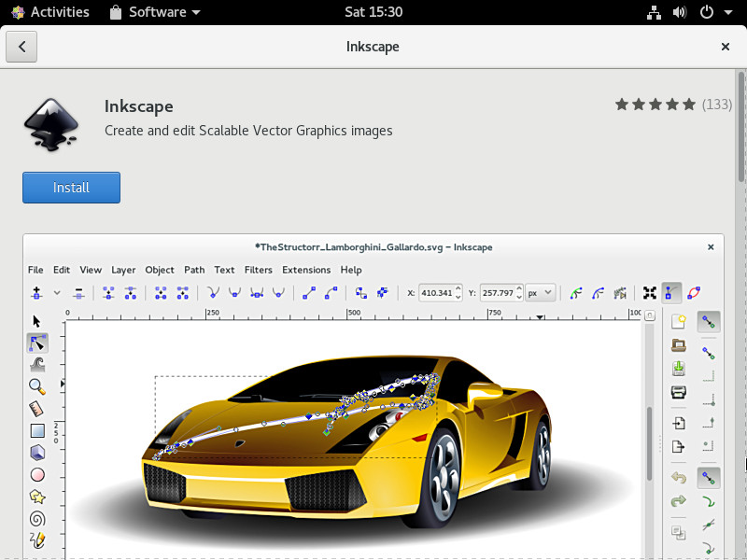The image size is (747, 560).
Task: Make selected nodes smooth
Action: [234, 293]
